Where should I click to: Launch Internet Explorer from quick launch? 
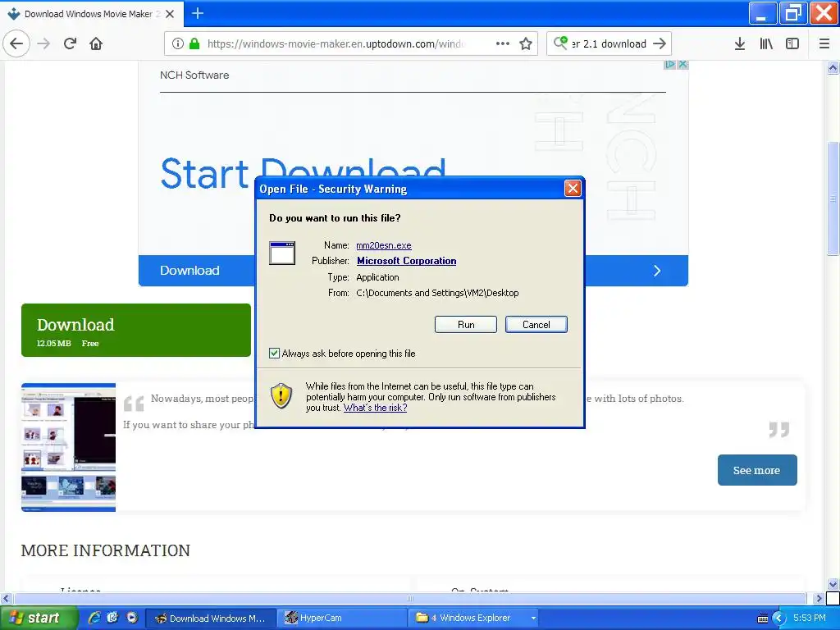coord(94,618)
